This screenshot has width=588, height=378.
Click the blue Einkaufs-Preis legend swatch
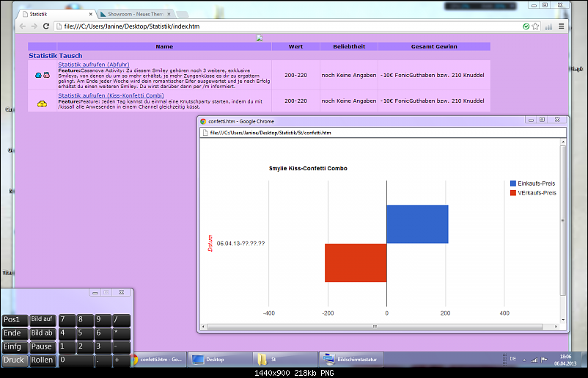[513, 183]
